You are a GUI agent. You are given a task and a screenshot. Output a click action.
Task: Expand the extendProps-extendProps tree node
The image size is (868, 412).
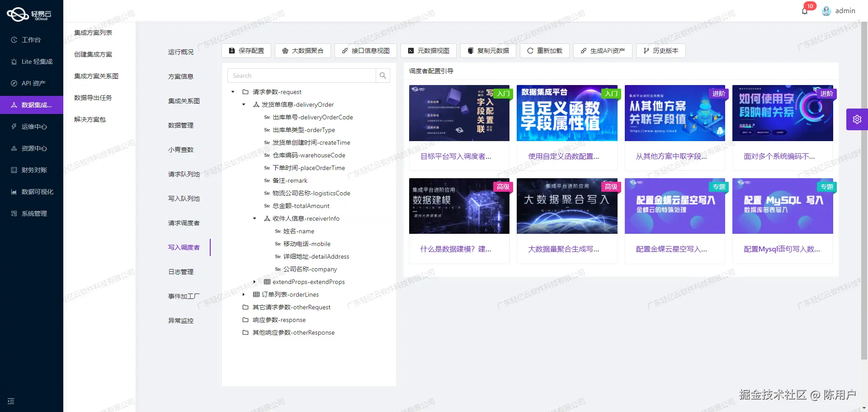click(255, 282)
